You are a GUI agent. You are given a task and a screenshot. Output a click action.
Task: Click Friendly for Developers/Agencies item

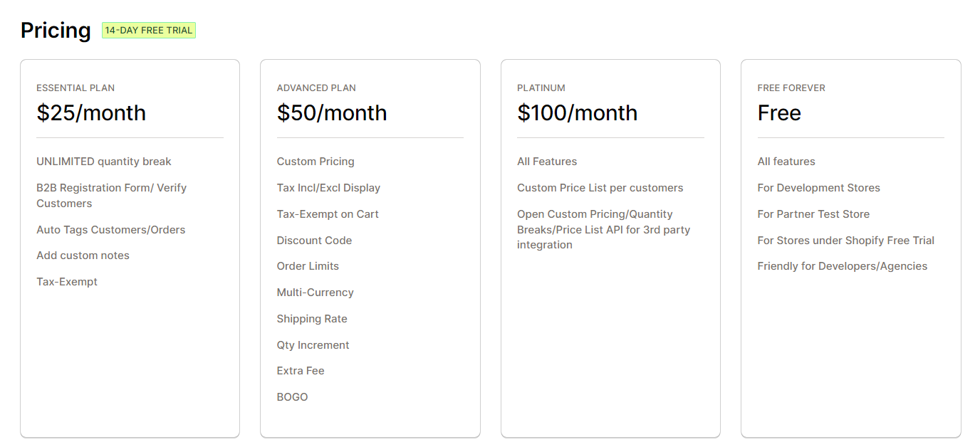(843, 266)
